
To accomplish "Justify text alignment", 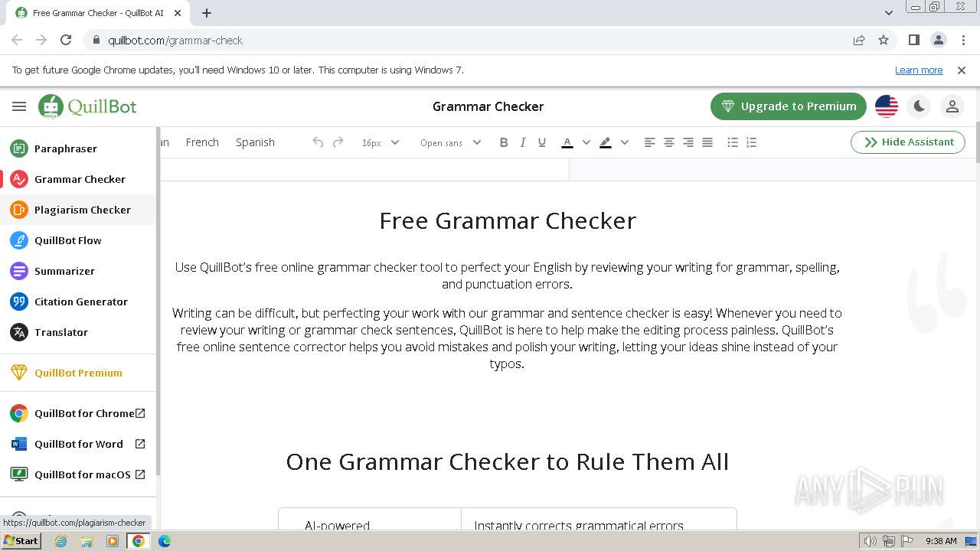I will pyautogui.click(x=707, y=142).
